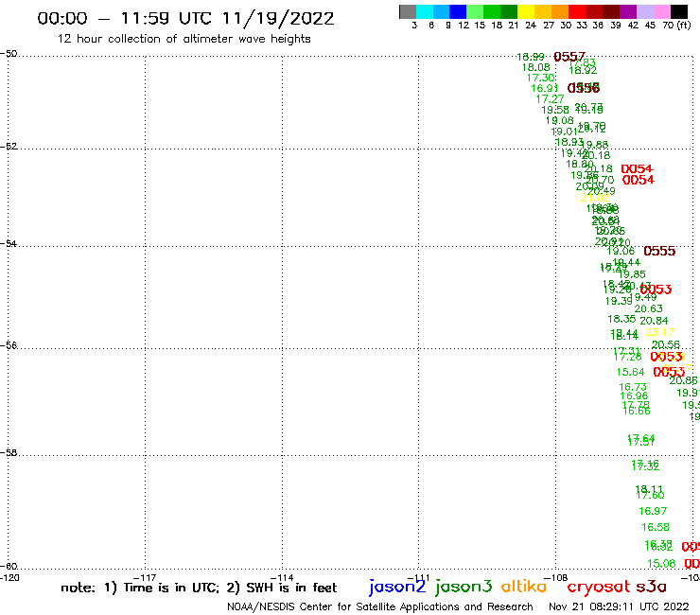Click the wave height value 19.85

tap(632, 274)
